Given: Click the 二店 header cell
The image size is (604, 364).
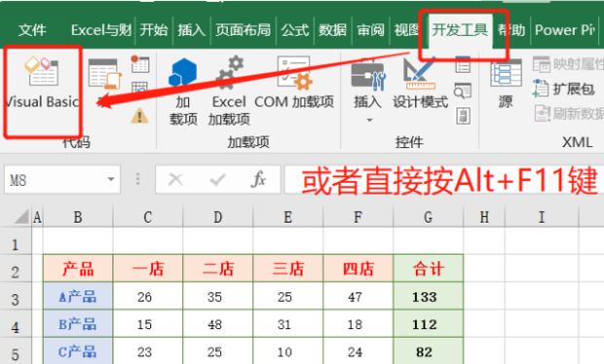Looking at the screenshot, I should point(218,269).
